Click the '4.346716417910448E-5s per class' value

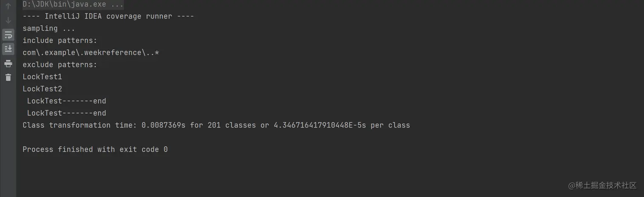click(x=342, y=125)
